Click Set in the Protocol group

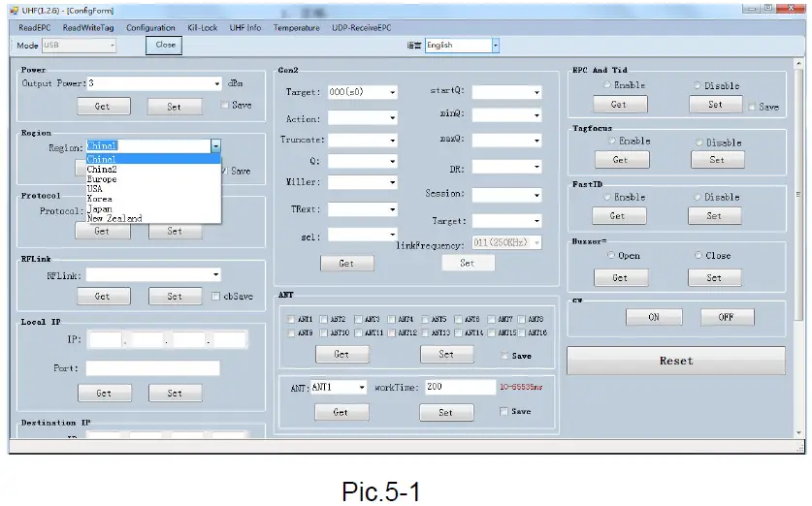pyautogui.click(x=175, y=231)
